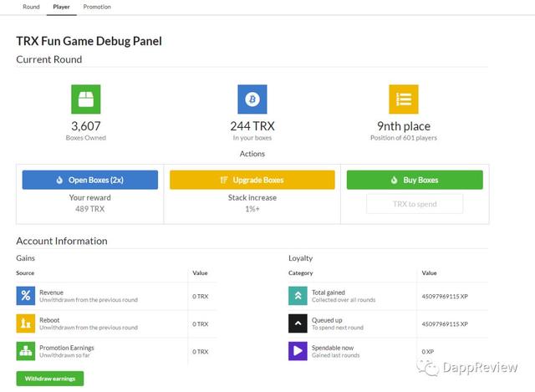Select the '489 TRX' reward value
Image resolution: width=535 pixels, height=392 pixels.
tap(89, 209)
